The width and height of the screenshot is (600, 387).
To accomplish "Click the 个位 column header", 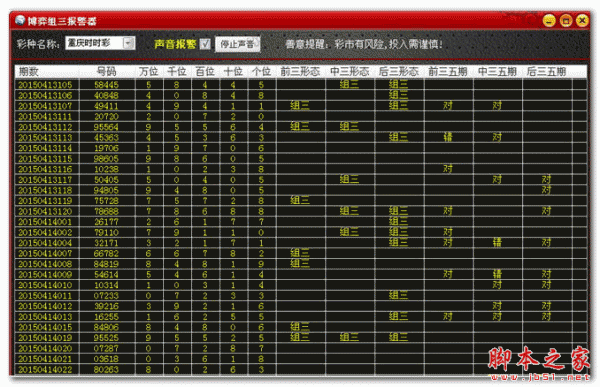I will [262, 72].
